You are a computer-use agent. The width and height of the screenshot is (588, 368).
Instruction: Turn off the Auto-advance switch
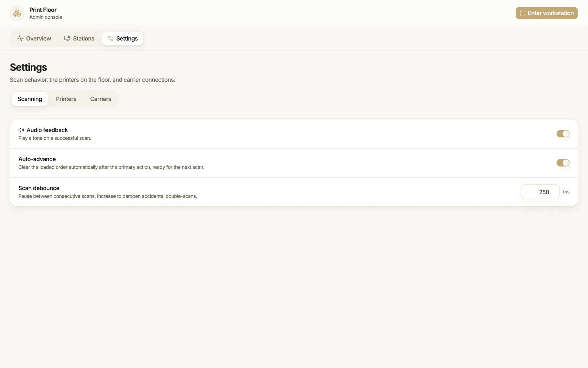click(x=563, y=163)
